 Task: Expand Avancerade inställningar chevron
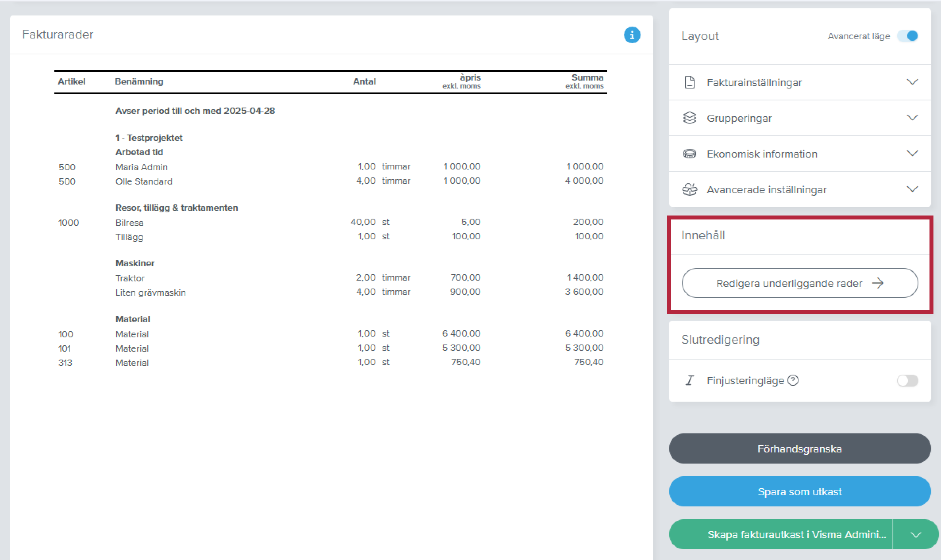[912, 189]
